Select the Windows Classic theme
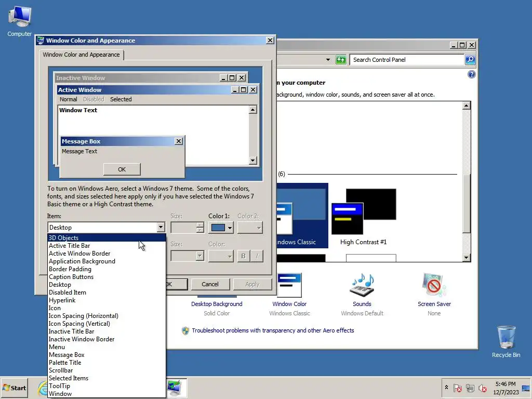532x399 pixels. pos(302,216)
